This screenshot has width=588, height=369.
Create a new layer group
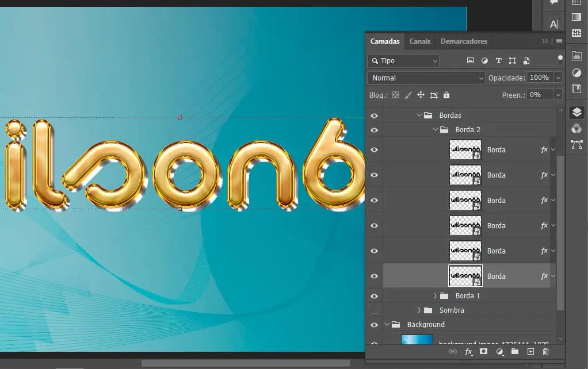(x=514, y=351)
